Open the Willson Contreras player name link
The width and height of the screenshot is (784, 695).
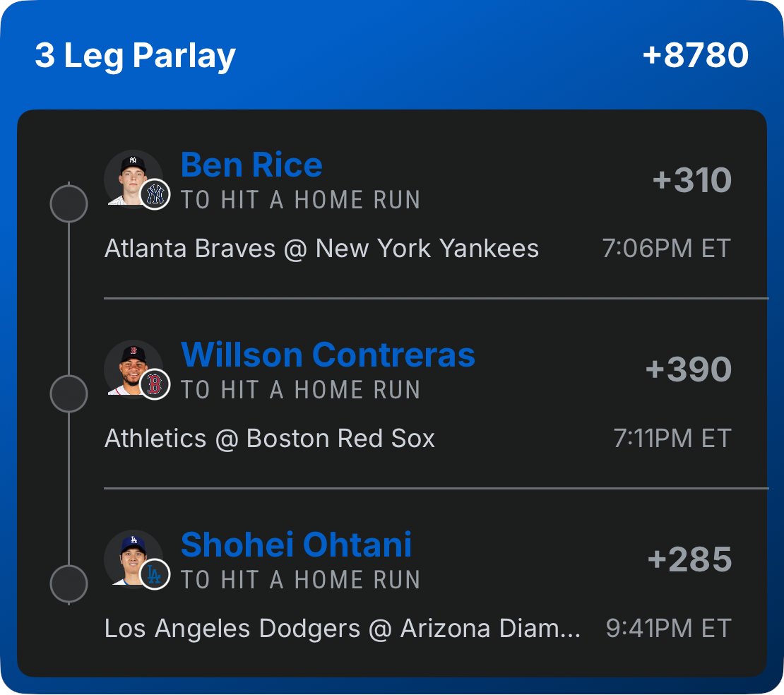(x=328, y=355)
